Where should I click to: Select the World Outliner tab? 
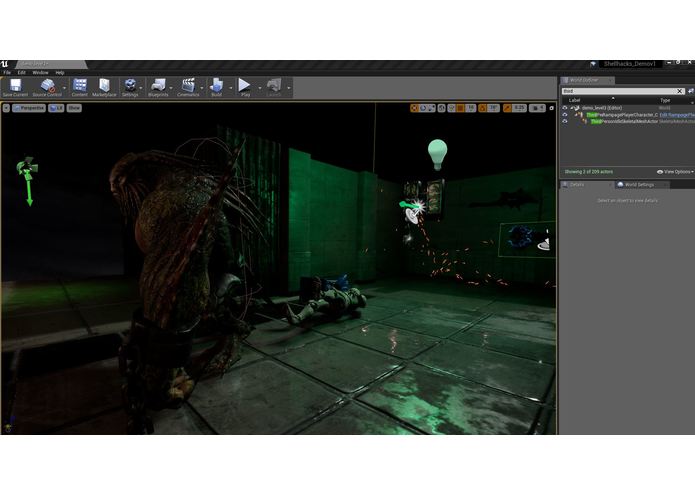tap(587, 80)
